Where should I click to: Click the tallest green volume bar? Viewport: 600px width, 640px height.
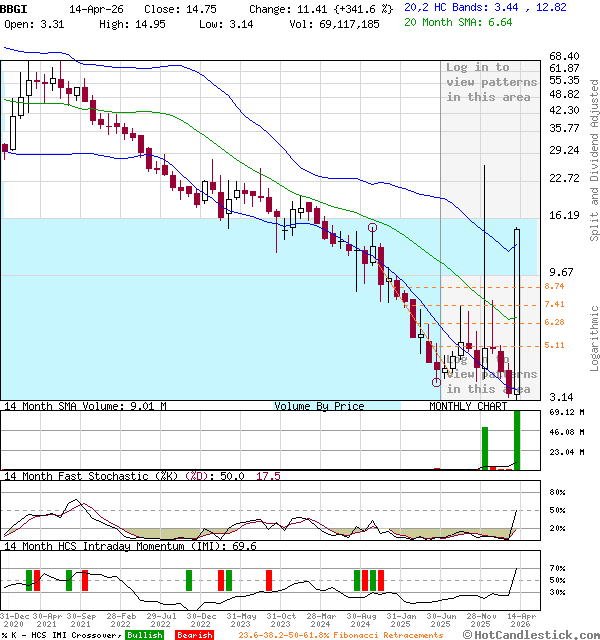point(517,439)
